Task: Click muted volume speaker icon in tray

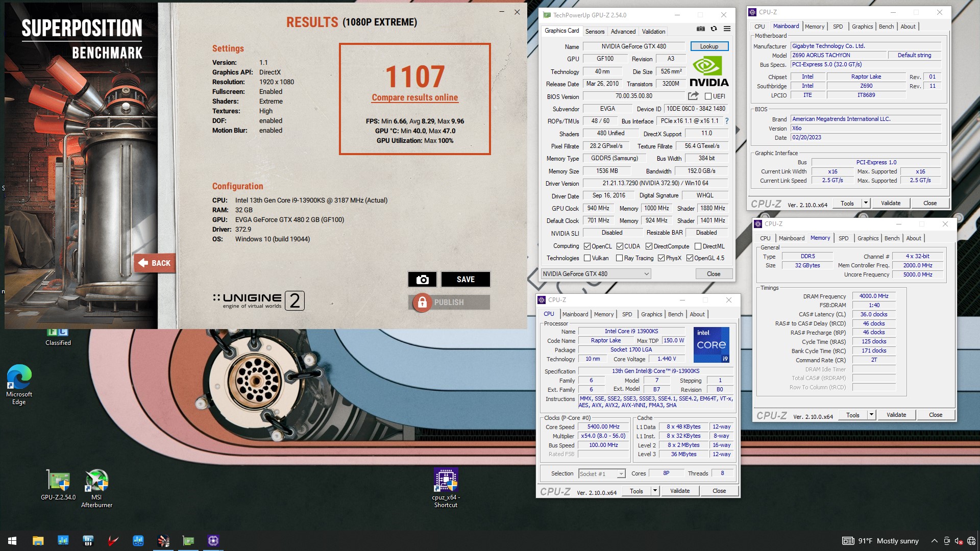Action: [x=959, y=541]
